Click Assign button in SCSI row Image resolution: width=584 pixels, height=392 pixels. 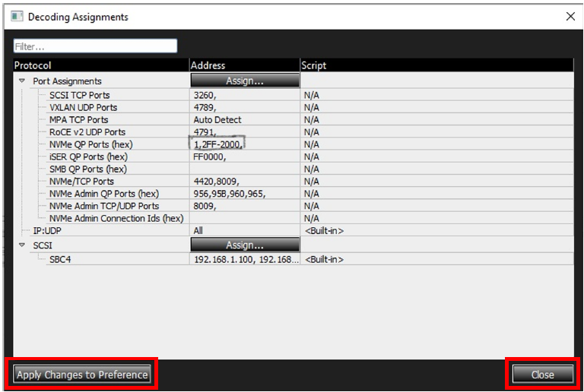pos(245,245)
